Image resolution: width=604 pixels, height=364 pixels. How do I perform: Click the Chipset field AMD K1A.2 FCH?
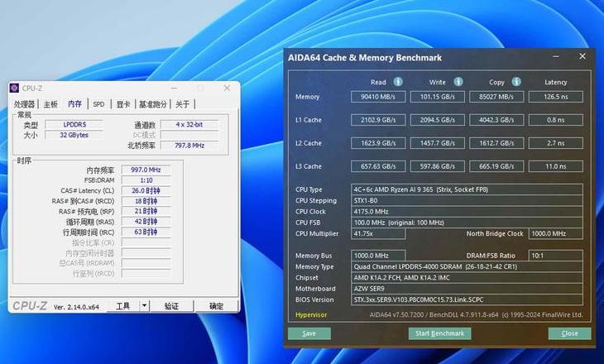(x=467, y=278)
